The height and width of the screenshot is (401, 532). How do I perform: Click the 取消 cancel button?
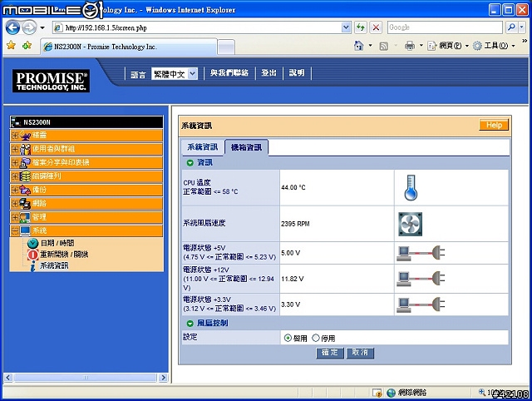360,353
